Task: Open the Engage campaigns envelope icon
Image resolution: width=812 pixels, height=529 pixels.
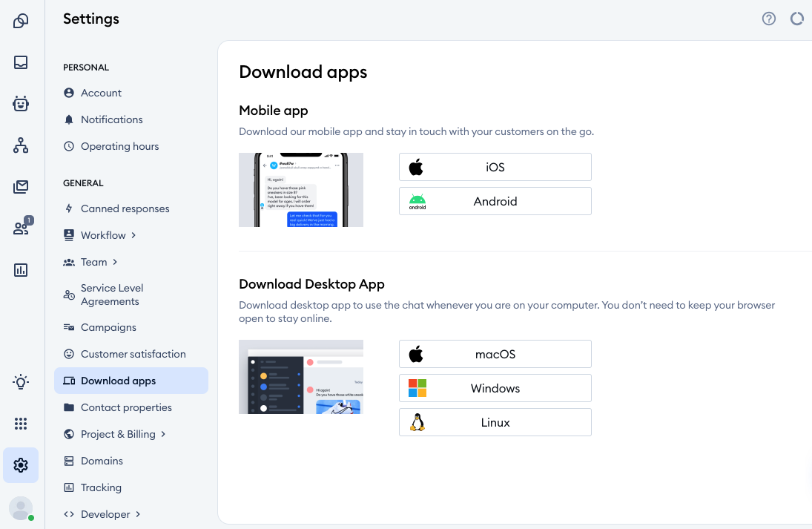Action: point(20,187)
